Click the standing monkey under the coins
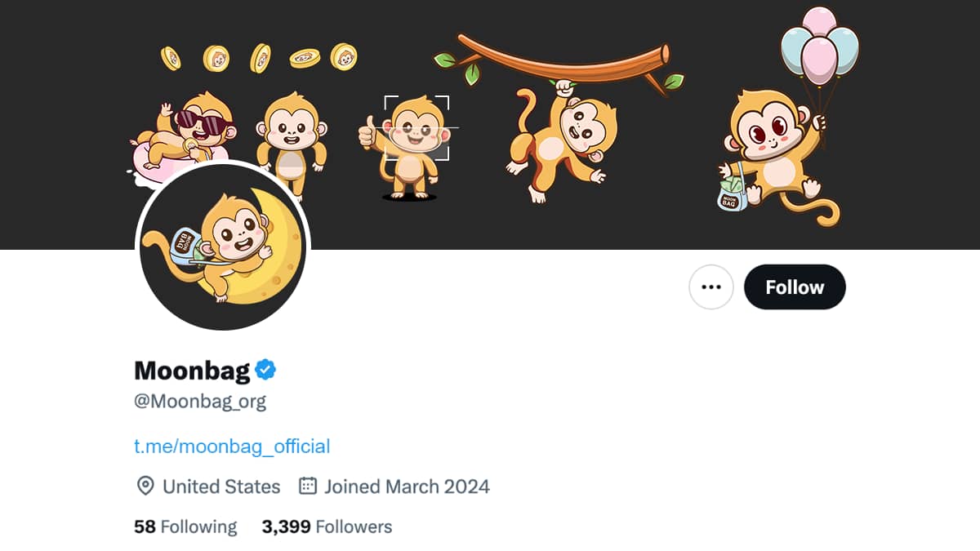The width and height of the screenshot is (980, 551). (292, 139)
